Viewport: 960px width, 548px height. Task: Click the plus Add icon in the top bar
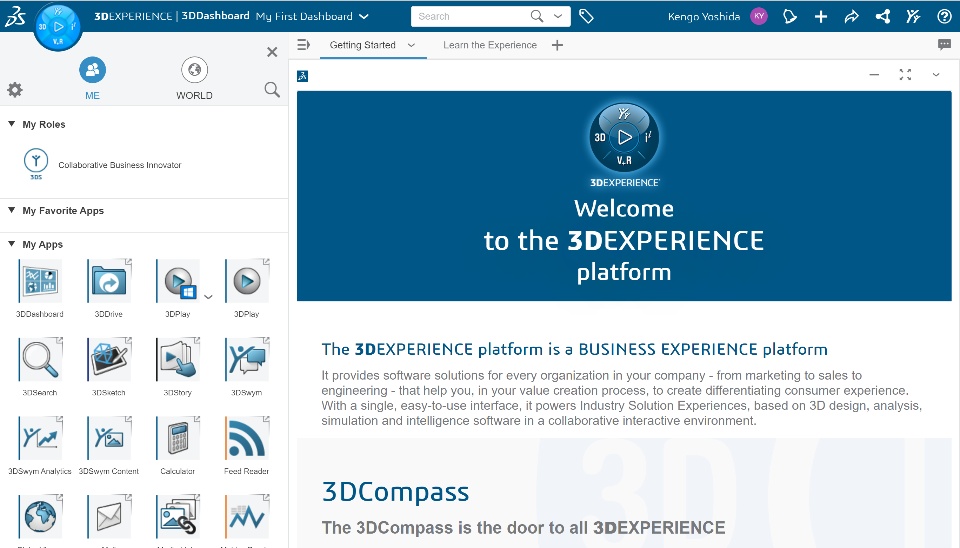[x=821, y=17]
